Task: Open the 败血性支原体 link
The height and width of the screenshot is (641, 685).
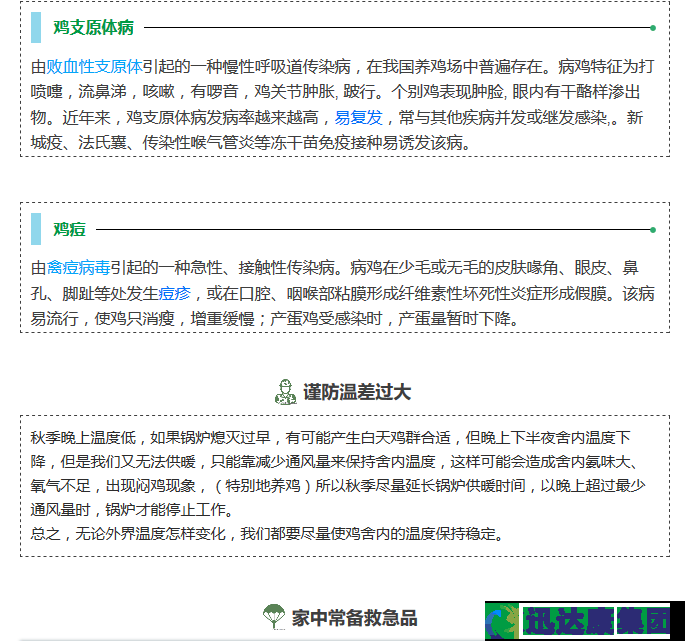Action: pyautogui.click(x=94, y=67)
